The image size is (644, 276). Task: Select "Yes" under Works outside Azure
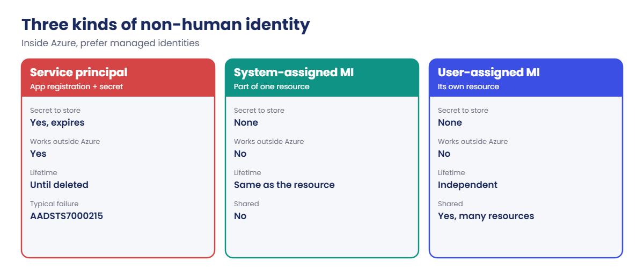point(38,154)
